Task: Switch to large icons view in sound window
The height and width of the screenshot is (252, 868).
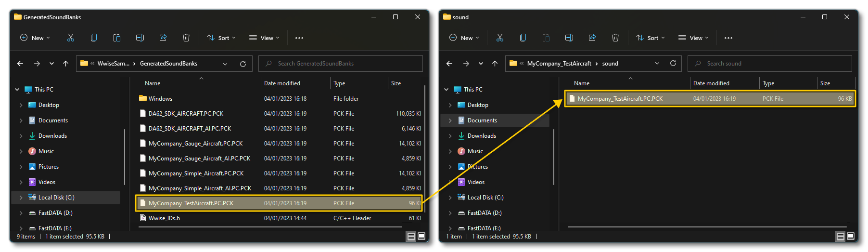Action: pos(850,236)
